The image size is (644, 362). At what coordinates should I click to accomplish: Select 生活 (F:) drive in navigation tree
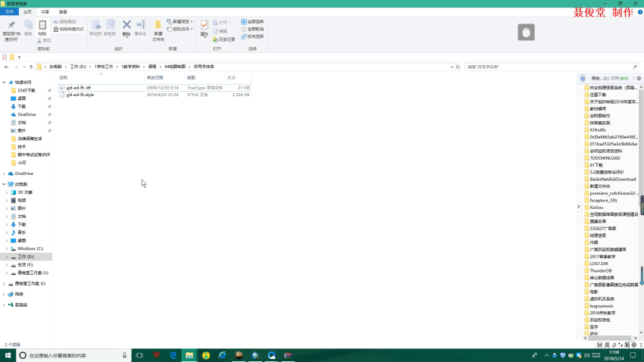pos(25,265)
